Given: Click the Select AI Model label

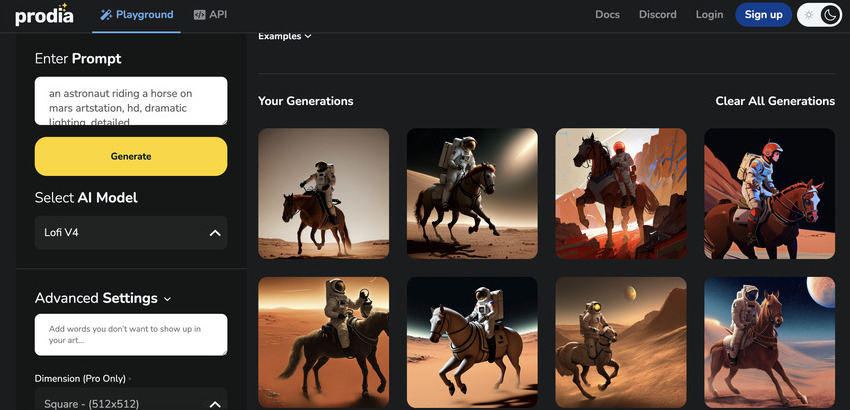Looking at the screenshot, I should pyautogui.click(x=86, y=197).
